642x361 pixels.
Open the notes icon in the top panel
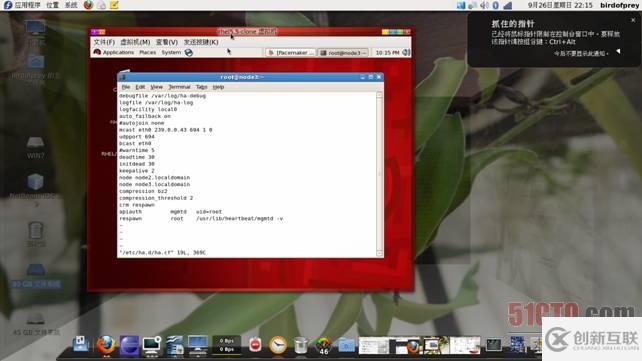[114, 5]
